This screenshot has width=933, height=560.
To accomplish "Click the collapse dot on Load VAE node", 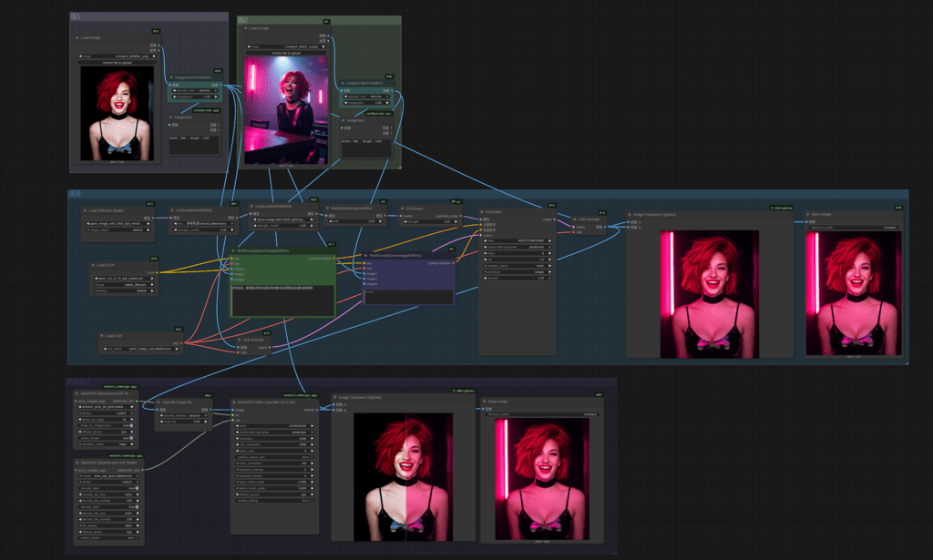I will tap(102, 336).
